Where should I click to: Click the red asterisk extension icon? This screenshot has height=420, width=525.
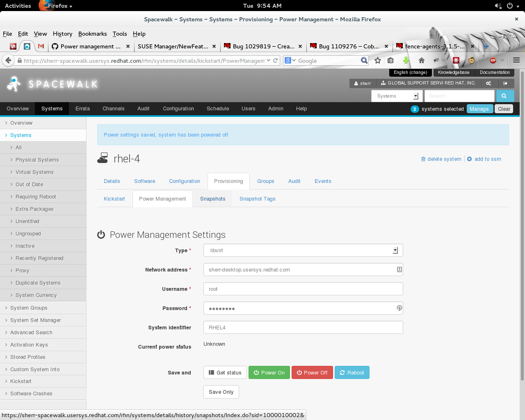point(456,60)
